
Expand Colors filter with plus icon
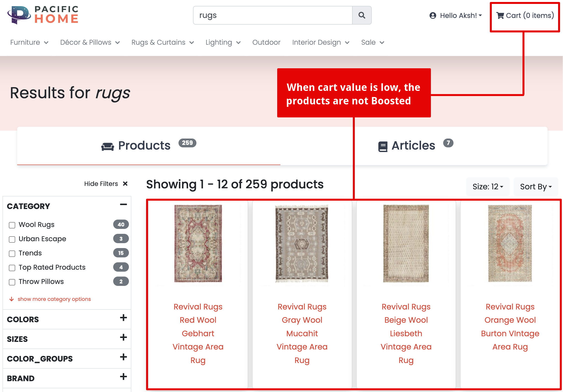pos(123,318)
